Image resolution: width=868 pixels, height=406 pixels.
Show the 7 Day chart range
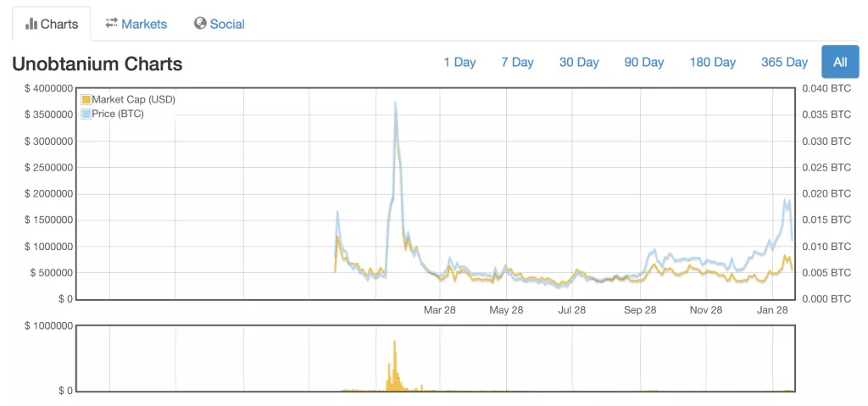coord(517,62)
